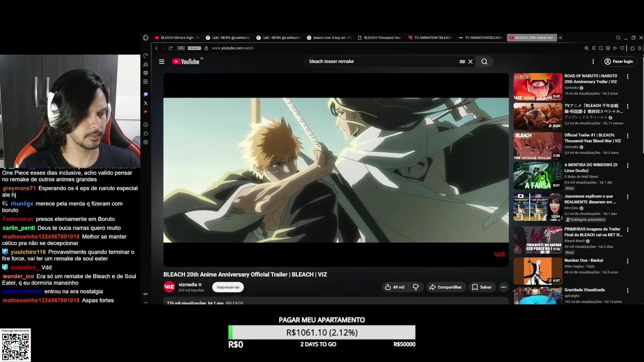Click chat username wander_ico

pyautogui.click(x=18, y=277)
